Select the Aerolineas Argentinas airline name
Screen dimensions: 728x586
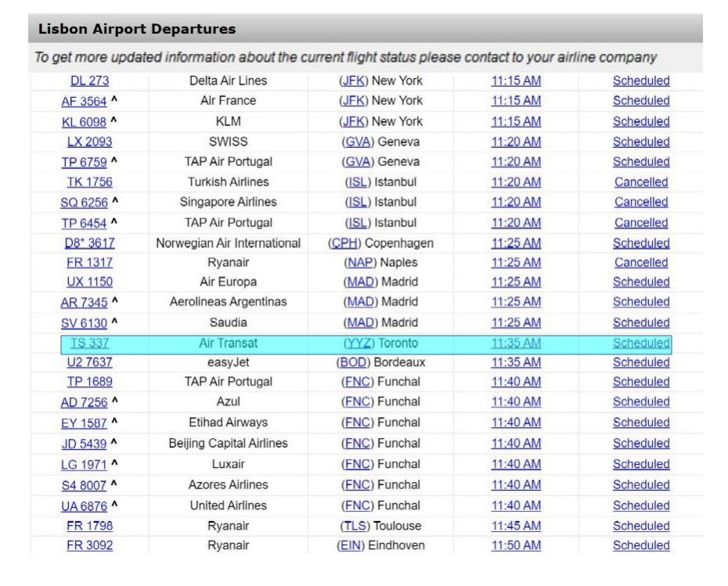(228, 302)
